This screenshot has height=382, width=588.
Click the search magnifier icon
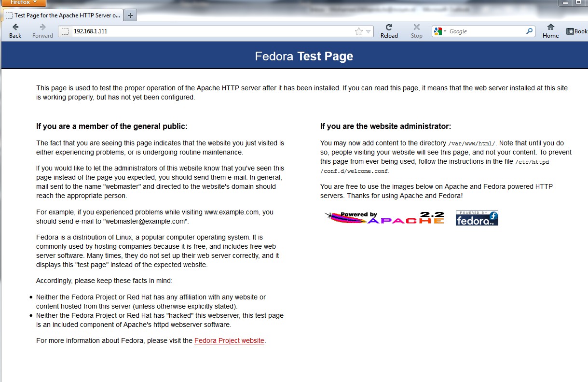530,31
